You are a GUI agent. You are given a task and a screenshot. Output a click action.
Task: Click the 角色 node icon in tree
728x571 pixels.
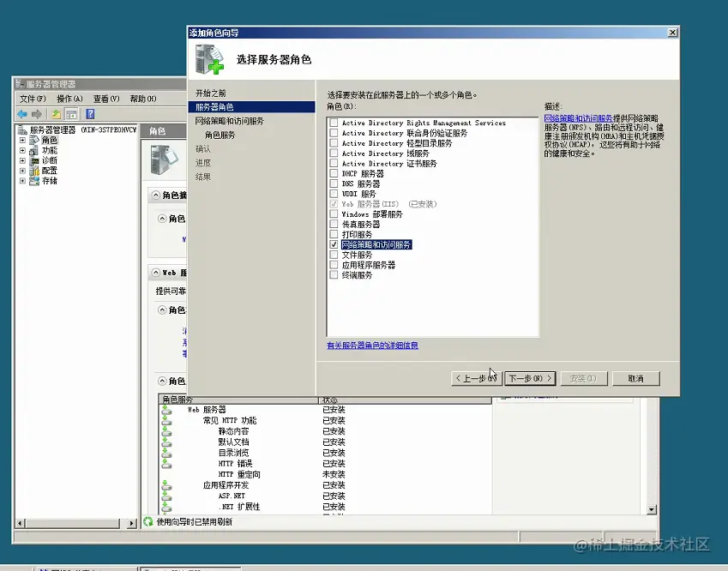pyautogui.click(x=34, y=140)
